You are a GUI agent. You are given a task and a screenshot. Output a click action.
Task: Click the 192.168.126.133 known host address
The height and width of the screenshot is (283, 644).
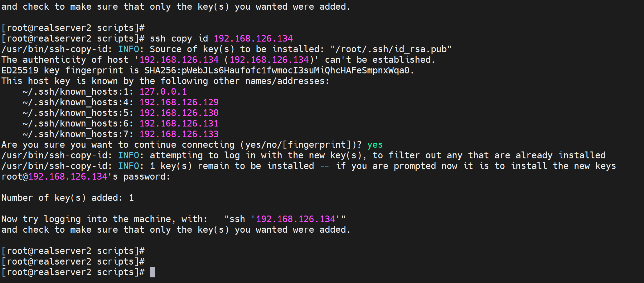179,134
